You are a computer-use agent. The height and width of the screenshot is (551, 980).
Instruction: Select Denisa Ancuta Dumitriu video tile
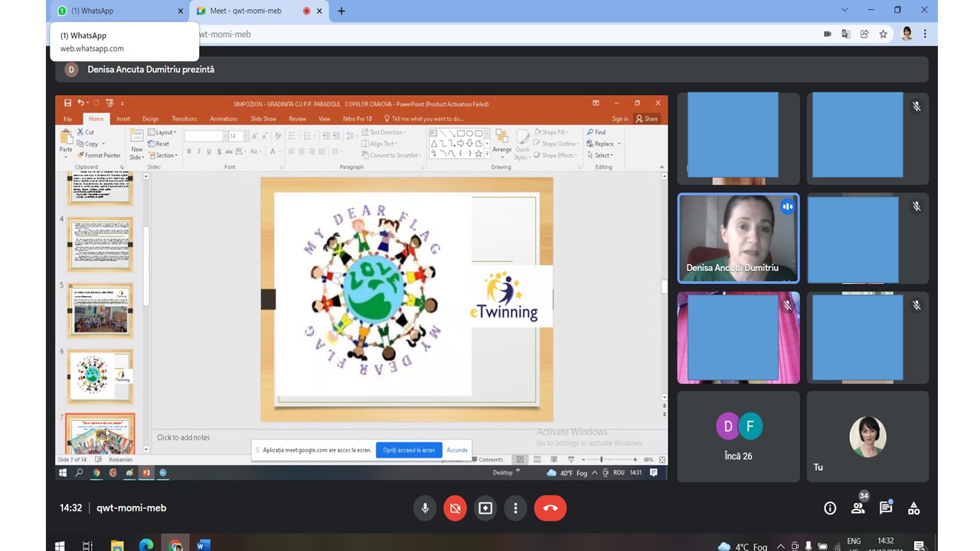tap(738, 238)
